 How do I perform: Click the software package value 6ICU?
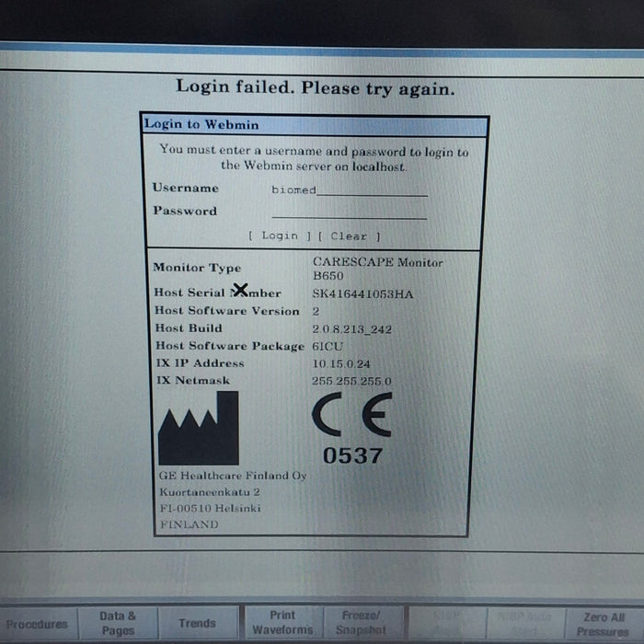(328, 346)
